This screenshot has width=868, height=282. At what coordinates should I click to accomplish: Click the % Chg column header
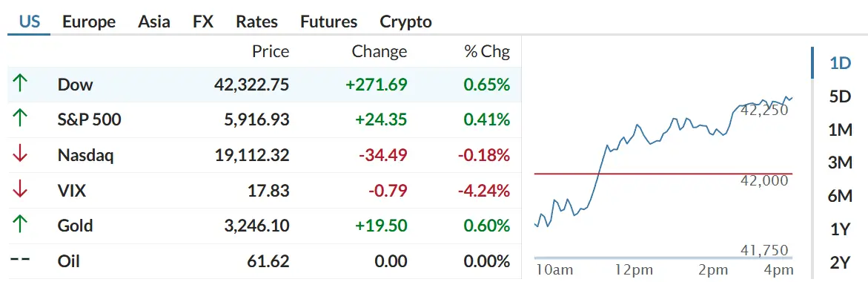pos(487,51)
